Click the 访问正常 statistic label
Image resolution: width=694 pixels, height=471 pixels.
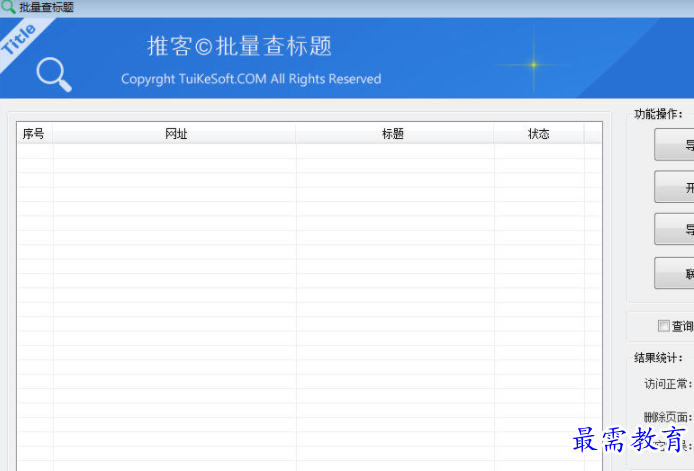[x=668, y=383]
